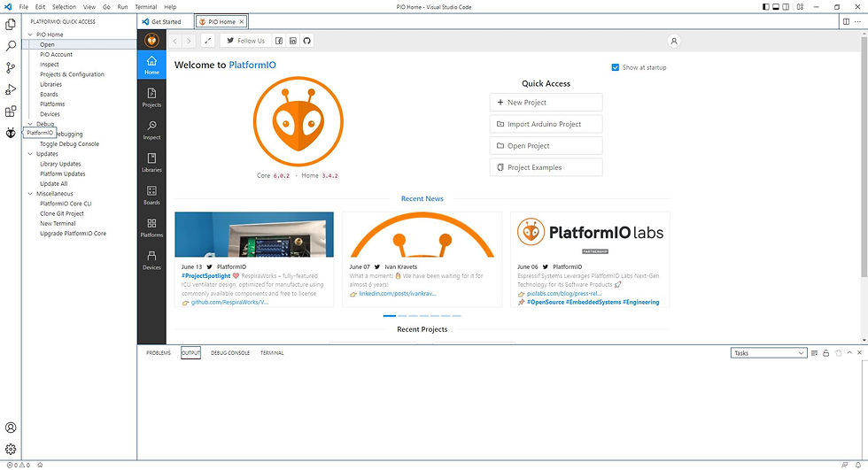
Task: Open the Terminal menu
Action: [x=146, y=6]
